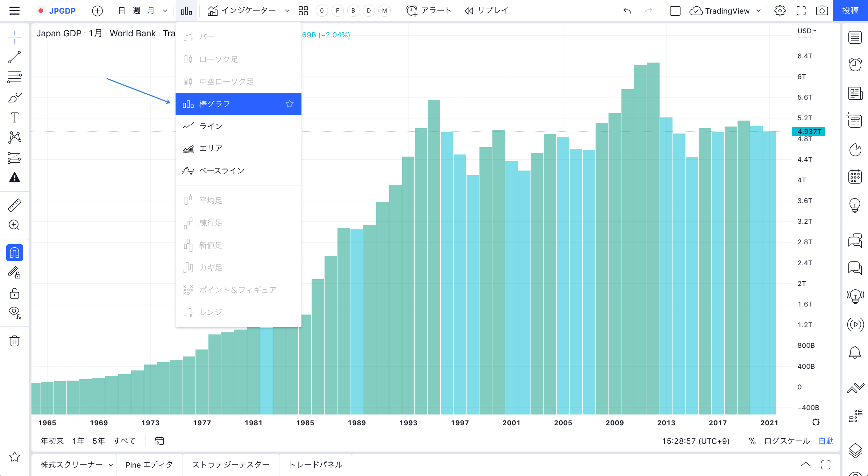Screen dimensions: 868x476
Task: Open chart settings gear icon
Action: pyautogui.click(x=780, y=10)
